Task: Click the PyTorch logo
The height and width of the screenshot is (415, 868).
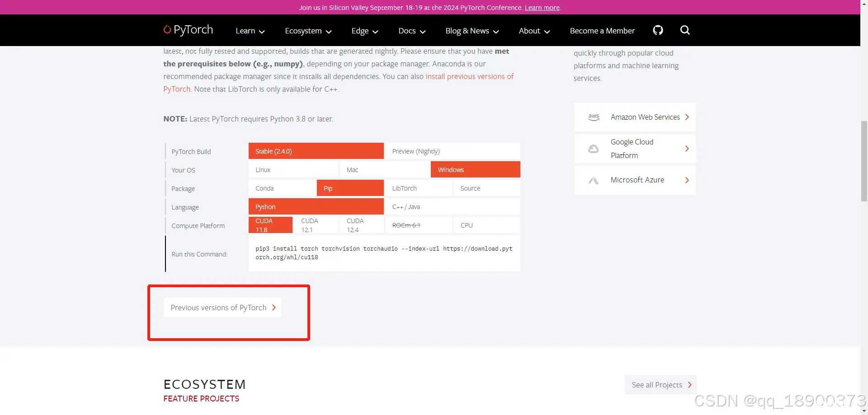Action: [188, 30]
